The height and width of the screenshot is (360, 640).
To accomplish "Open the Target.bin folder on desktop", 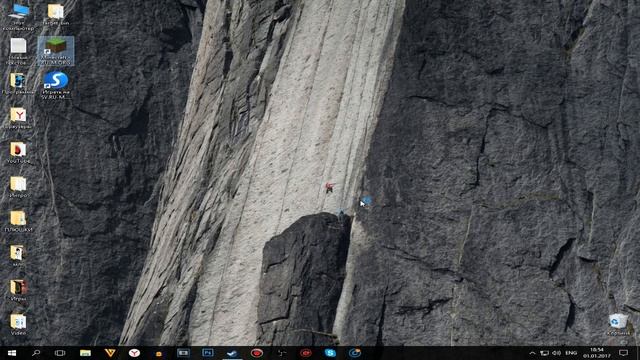I will (x=56, y=15).
